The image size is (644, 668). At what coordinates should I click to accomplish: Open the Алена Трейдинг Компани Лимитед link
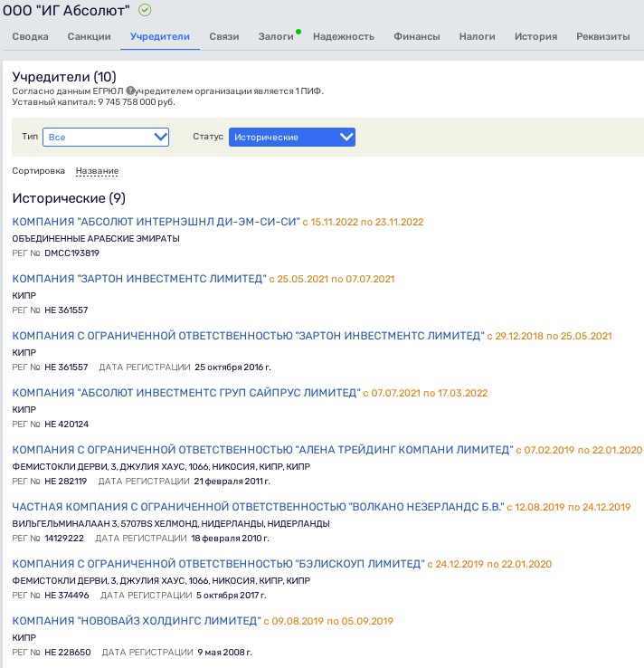263,450
